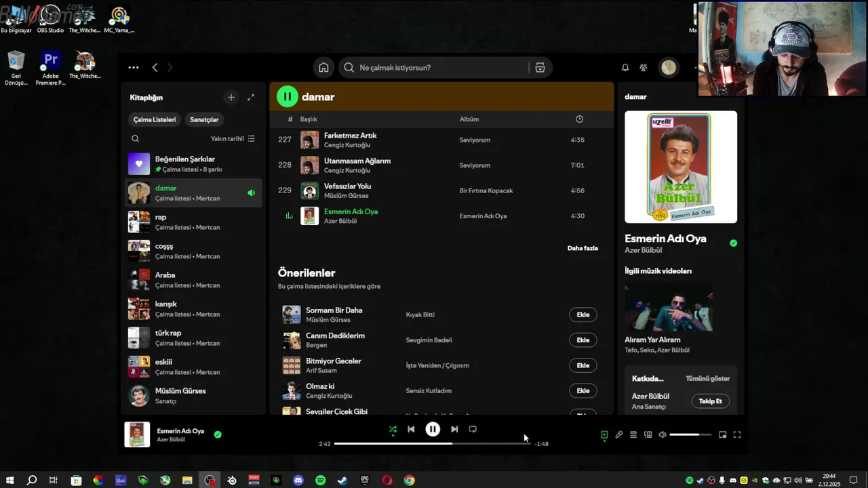Show all credits with Tümünü göster
Image resolution: width=868 pixels, height=488 pixels.
coord(708,378)
